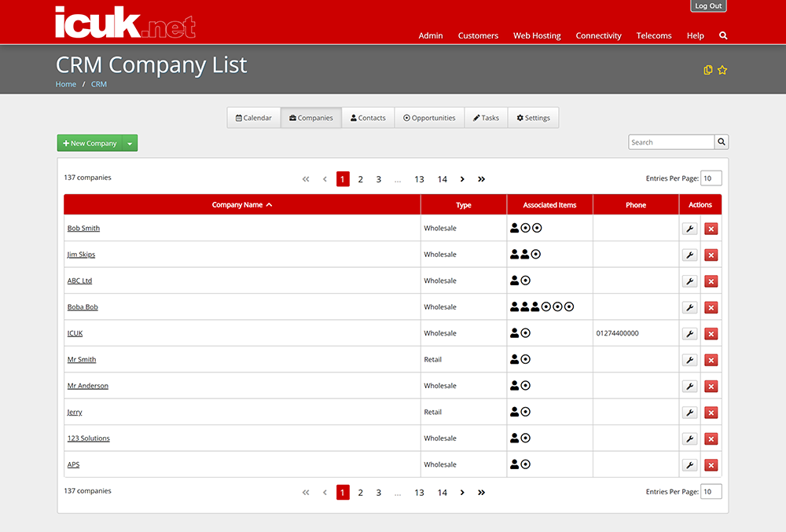Open the Telecoms menu
The height and width of the screenshot is (532, 786).
click(x=654, y=35)
